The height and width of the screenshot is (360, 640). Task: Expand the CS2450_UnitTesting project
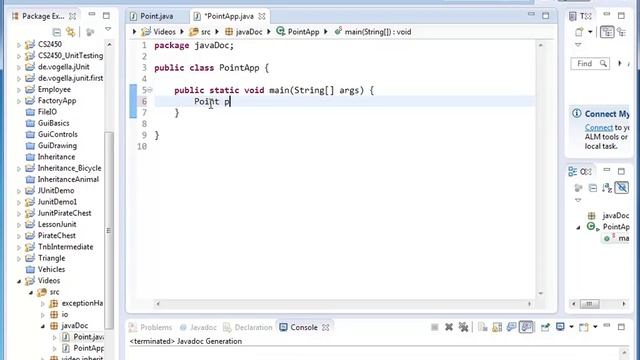19,56
